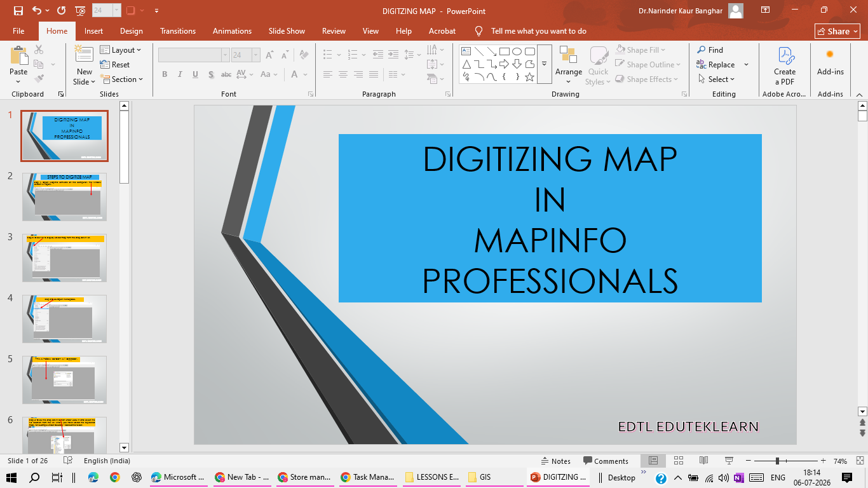Click the Tell me lightbulb icon

(x=480, y=30)
